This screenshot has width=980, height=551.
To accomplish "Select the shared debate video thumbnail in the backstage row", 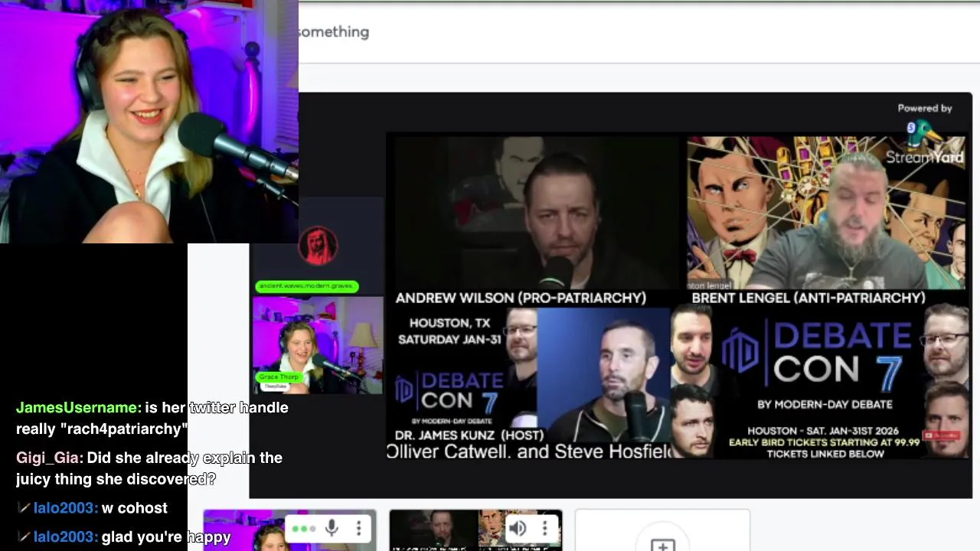I will pyautogui.click(x=475, y=530).
